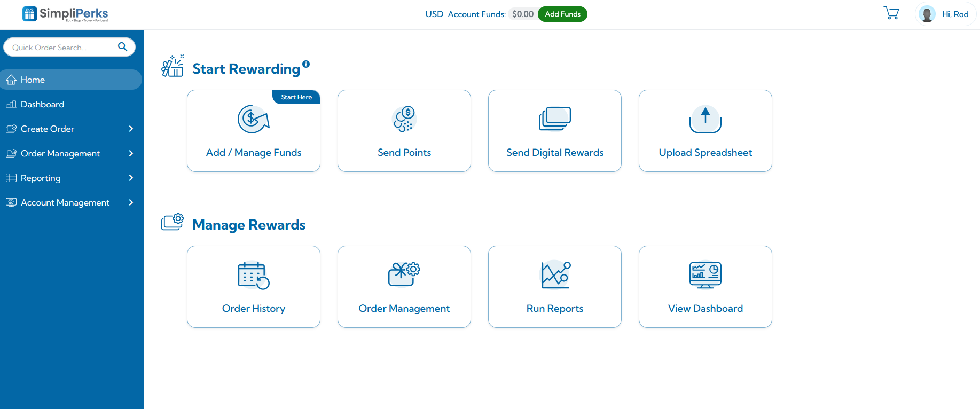Open Order History card label
The height and width of the screenshot is (409, 980).
(254, 309)
